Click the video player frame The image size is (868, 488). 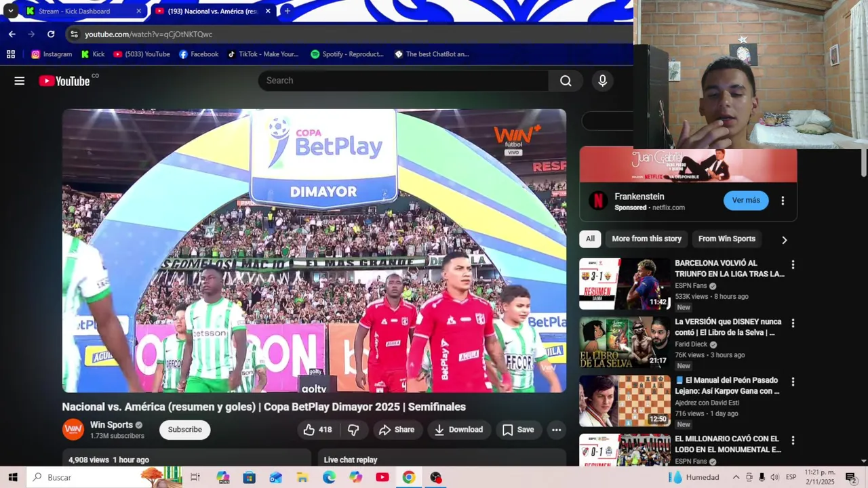pyautogui.click(x=314, y=251)
